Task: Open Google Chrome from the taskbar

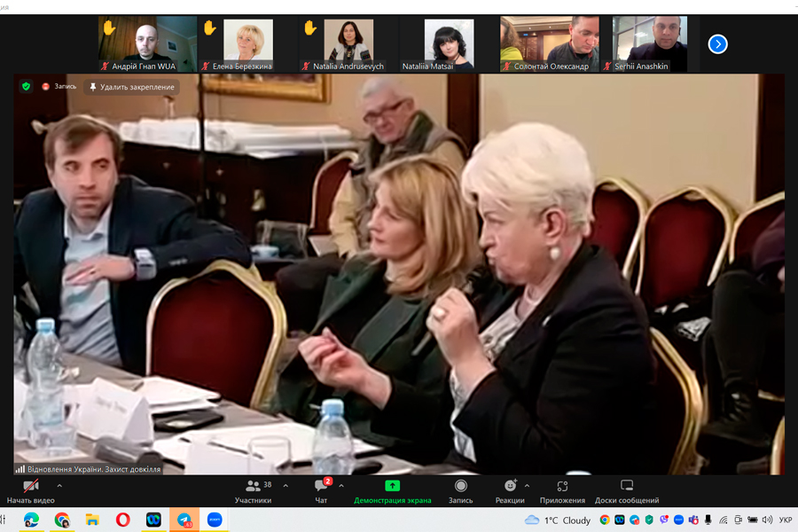Action: [61, 520]
